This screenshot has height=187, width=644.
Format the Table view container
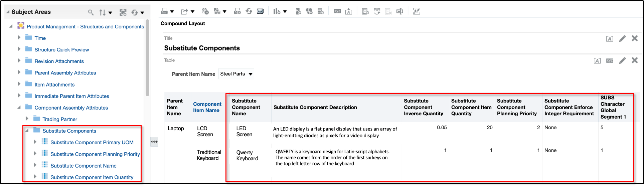pyautogui.click(x=597, y=61)
